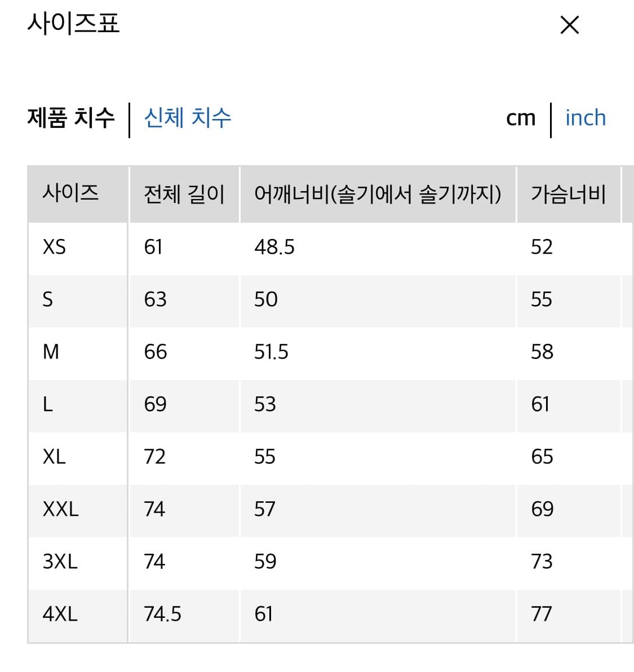This screenshot has width=634, height=672.
Task: Switch units to inch
Action: point(585,118)
